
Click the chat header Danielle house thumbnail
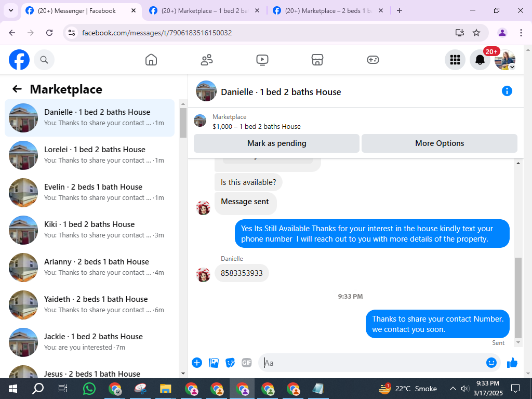[x=206, y=91]
